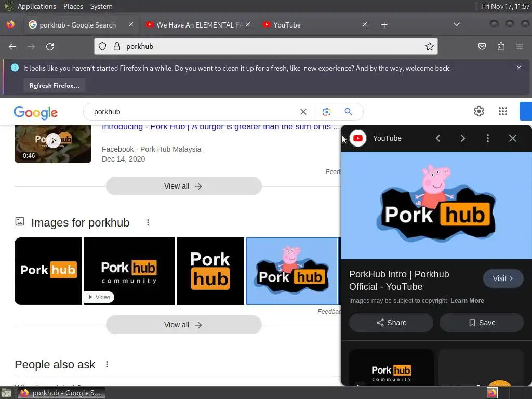Reload the current page
The height and width of the screenshot is (399, 532).
pos(50,46)
